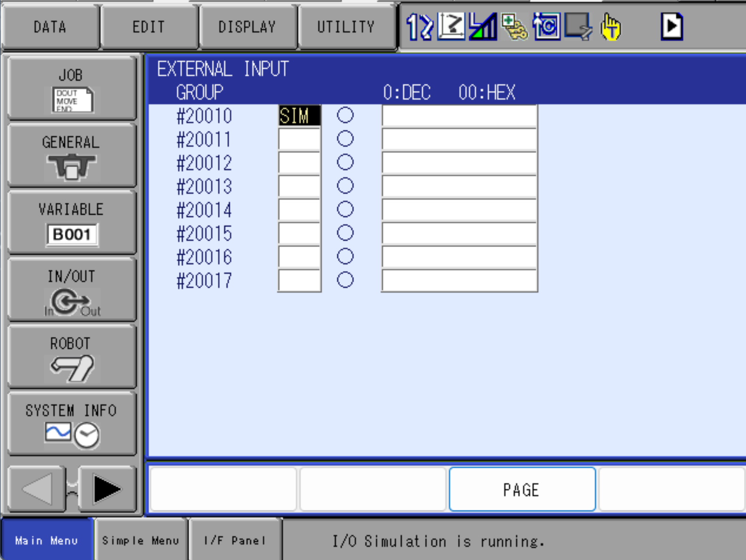Switch to the Main Menu tab
The width and height of the screenshot is (746, 560).
[x=47, y=540]
